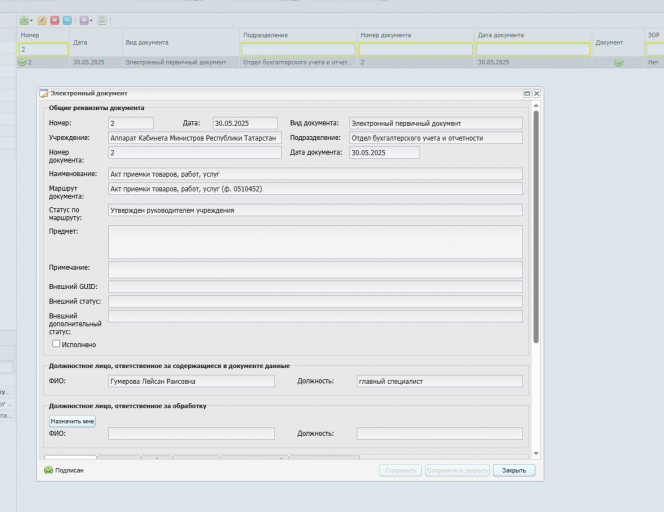This screenshot has height=512, width=664.
Task: Click the empty ФИО field under обработку
Action: [191, 434]
